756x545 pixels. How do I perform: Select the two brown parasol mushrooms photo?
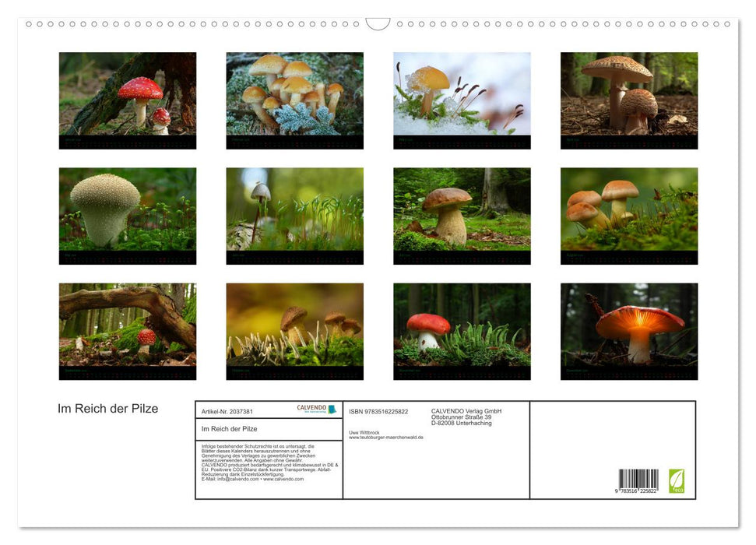click(629, 94)
